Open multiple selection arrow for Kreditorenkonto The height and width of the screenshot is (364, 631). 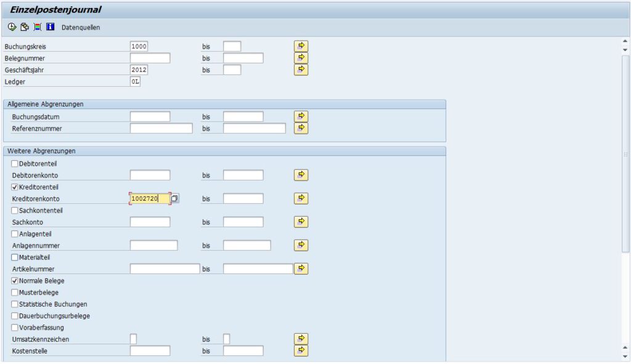tap(301, 198)
